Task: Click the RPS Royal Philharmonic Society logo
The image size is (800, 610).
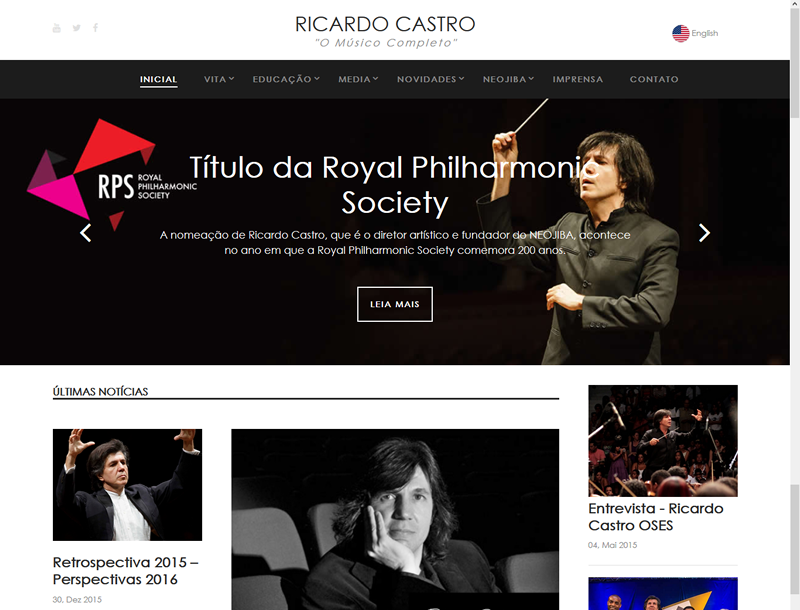Action: click(112, 175)
